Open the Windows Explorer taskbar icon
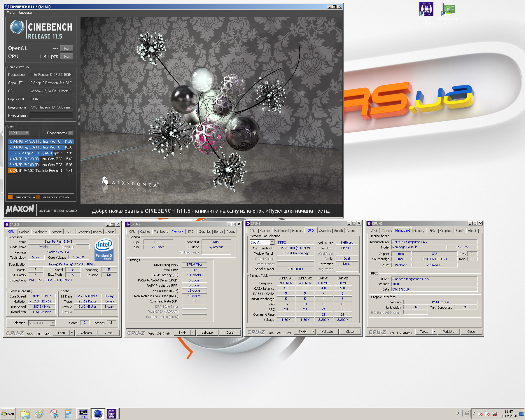525x420 pixels. (25, 414)
